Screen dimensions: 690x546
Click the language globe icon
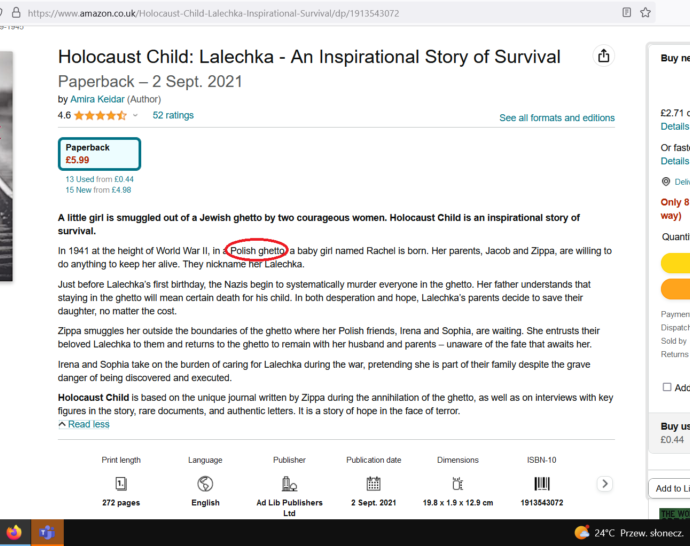pyautogui.click(x=205, y=484)
